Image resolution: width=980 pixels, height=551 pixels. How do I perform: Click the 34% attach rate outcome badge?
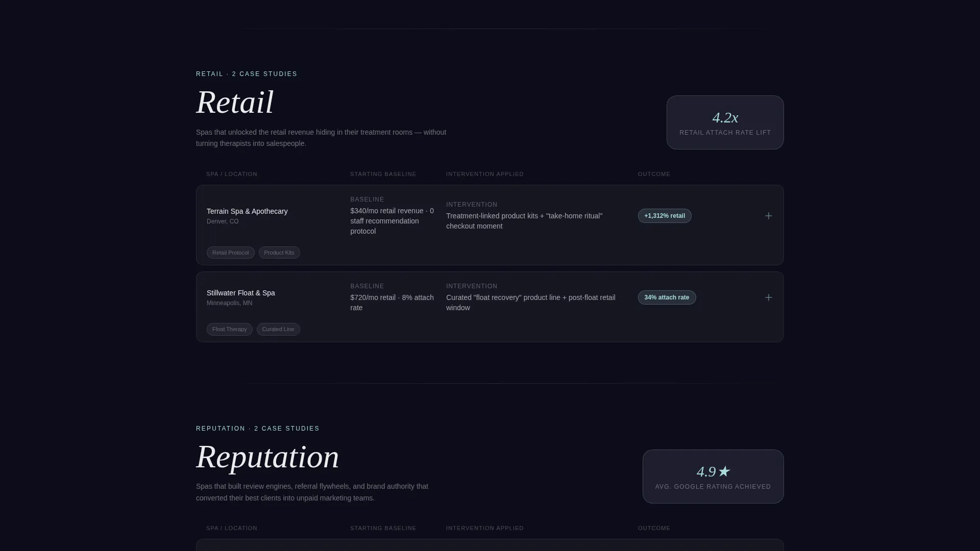pyautogui.click(x=667, y=297)
